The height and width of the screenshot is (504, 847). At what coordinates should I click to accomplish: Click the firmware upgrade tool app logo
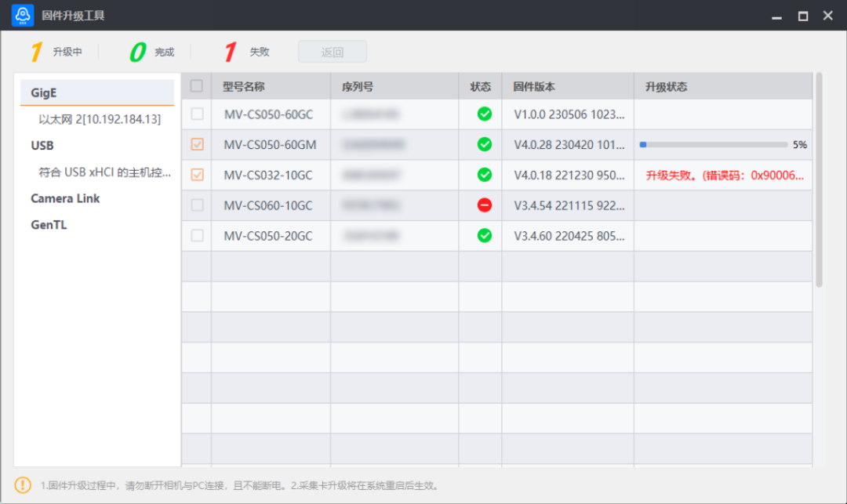tap(22, 16)
